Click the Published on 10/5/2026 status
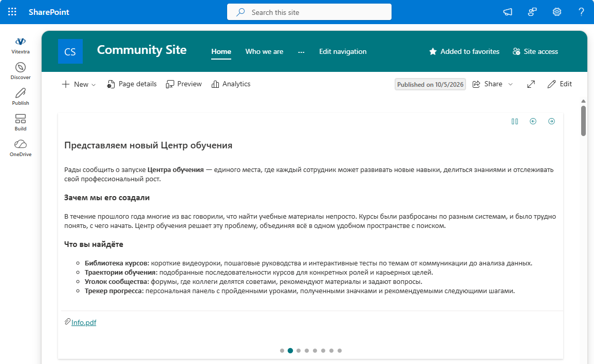Screen dimensions: 594x364 pos(431,84)
